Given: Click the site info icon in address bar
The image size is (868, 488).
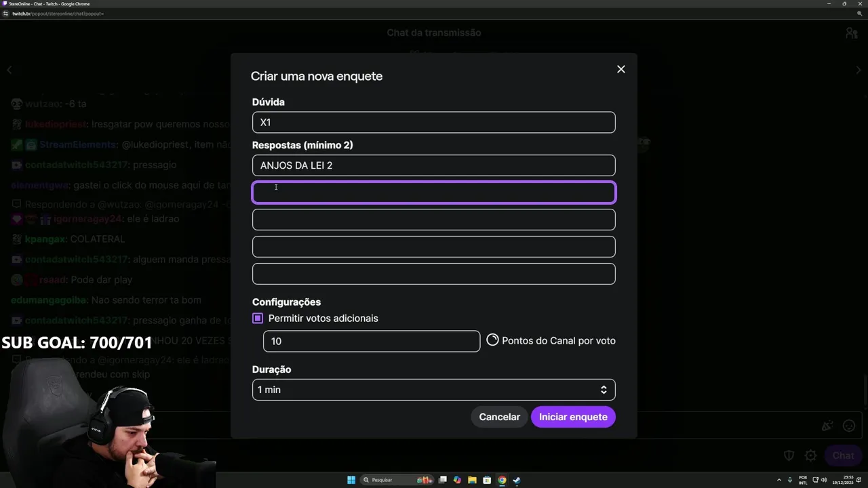Looking at the screenshot, I should (x=6, y=14).
